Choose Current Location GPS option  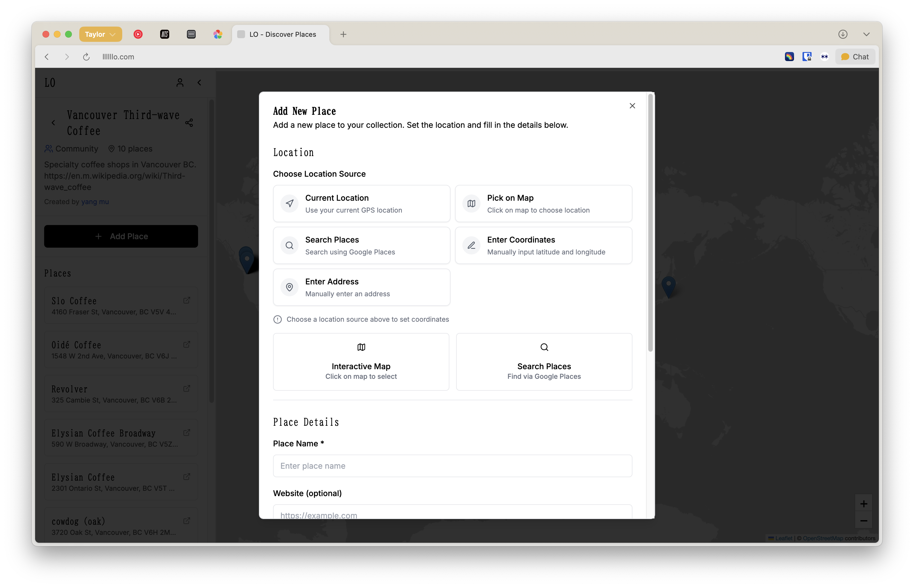pos(361,204)
